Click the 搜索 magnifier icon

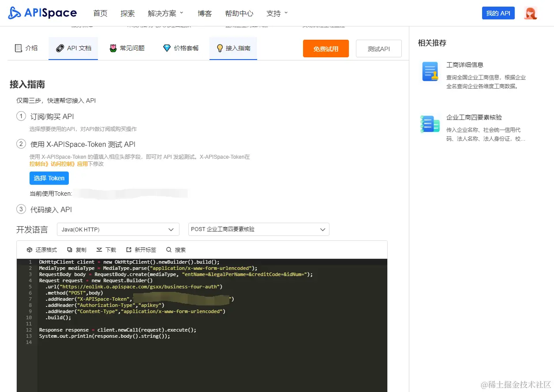(169, 250)
